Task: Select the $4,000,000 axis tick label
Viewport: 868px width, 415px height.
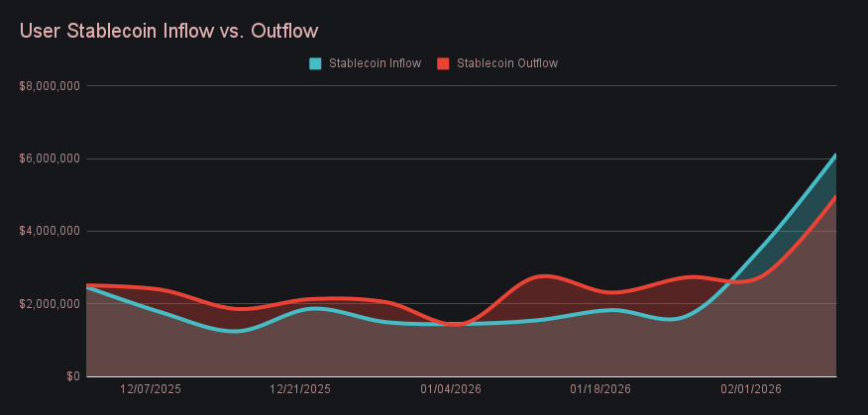Action: pos(50,231)
